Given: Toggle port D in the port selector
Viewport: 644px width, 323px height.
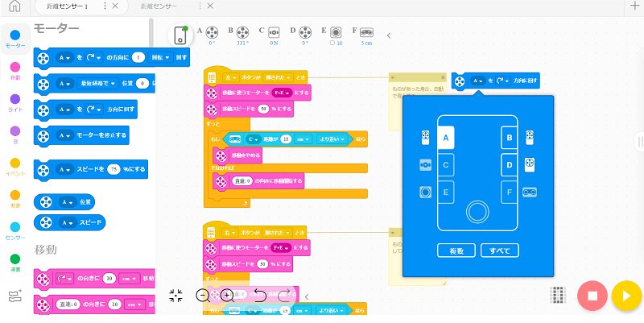Looking at the screenshot, I should coord(510,165).
